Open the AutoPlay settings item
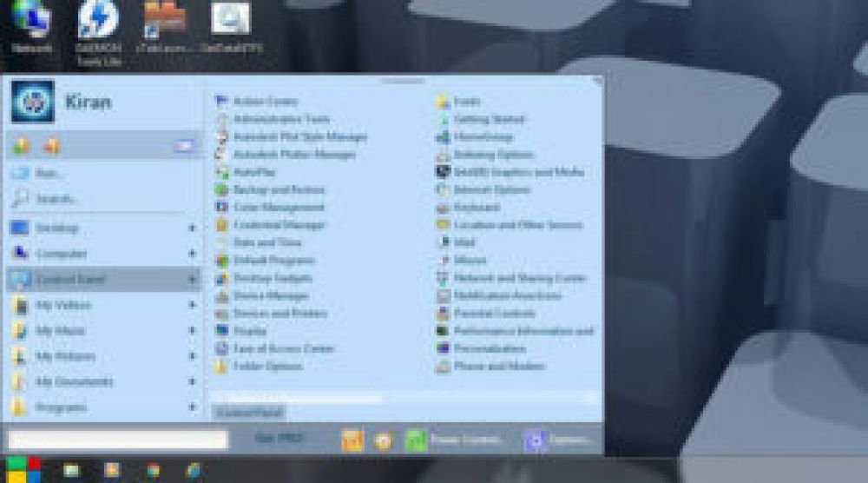The height and width of the screenshot is (483, 868). coord(246,172)
